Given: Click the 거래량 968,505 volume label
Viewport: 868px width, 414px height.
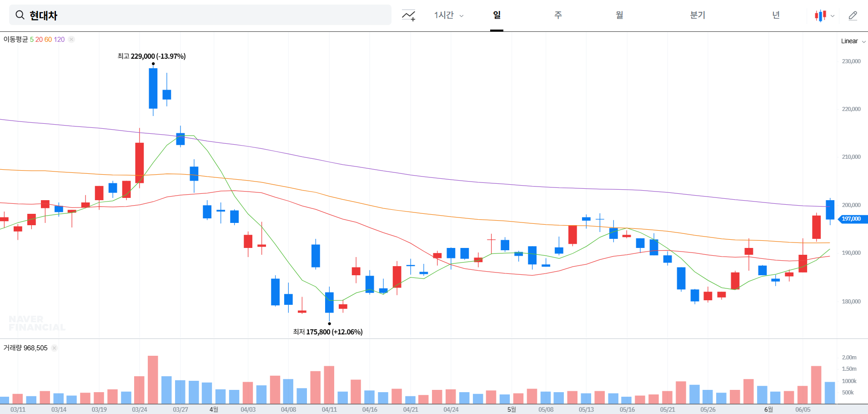Looking at the screenshot, I should tap(25, 348).
